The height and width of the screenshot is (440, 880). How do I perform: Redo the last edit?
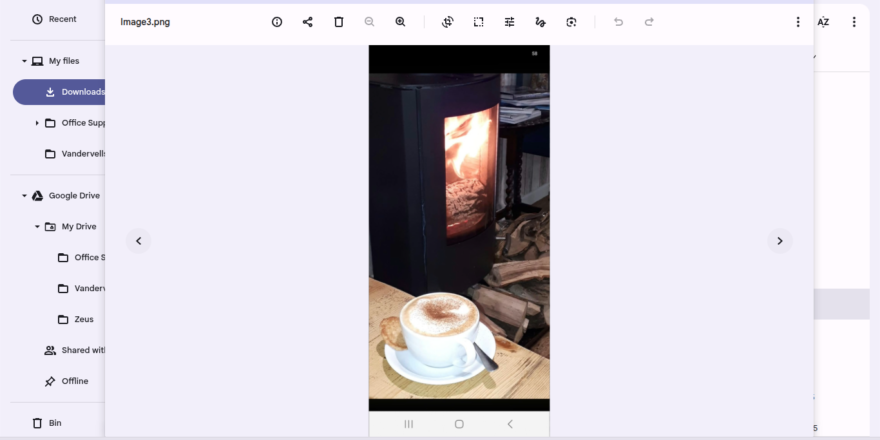point(649,22)
